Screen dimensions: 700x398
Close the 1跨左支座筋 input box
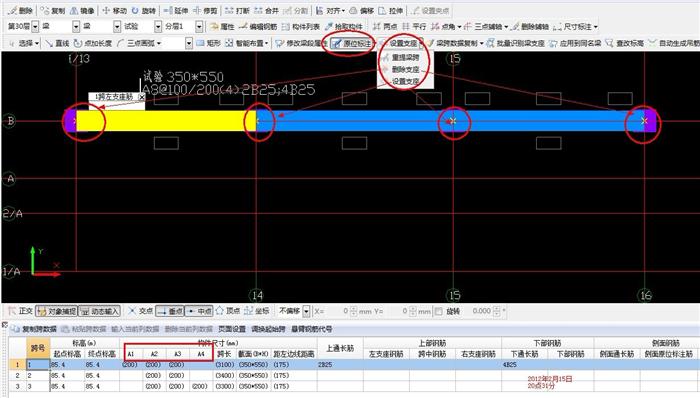pyautogui.click(x=142, y=97)
